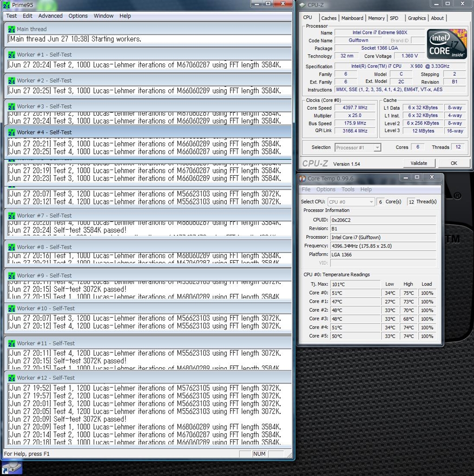Screen dimensions: 474x476
Task: Open Options menu in Core Temp
Action: 326,189
